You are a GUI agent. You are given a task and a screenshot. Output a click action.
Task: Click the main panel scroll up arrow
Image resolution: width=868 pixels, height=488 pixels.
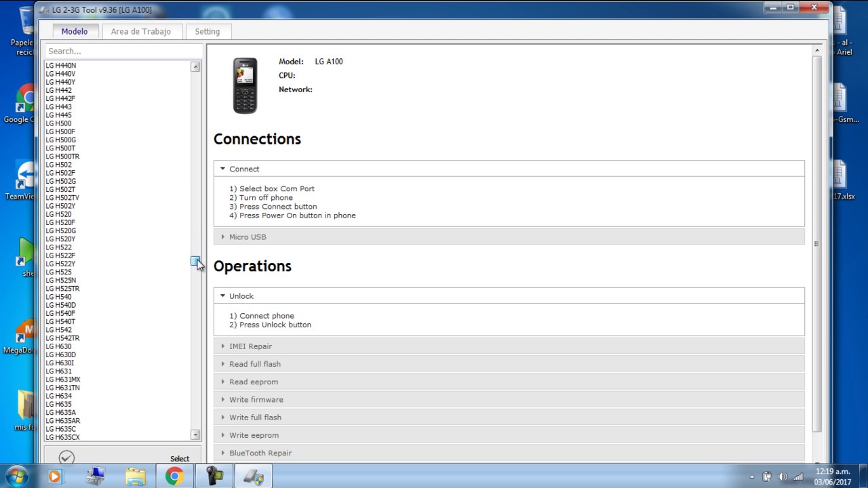(816, 51)
